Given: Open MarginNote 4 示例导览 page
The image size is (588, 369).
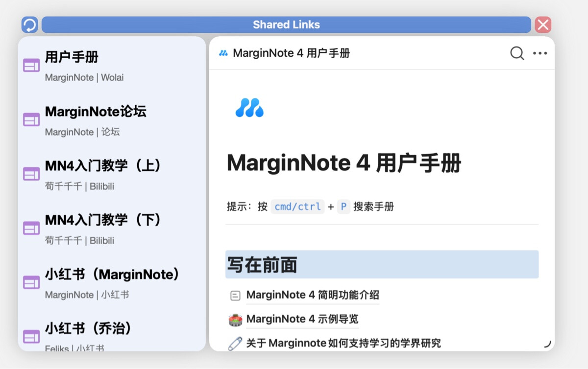Looking at the screenshot, I should pos(302,319).
